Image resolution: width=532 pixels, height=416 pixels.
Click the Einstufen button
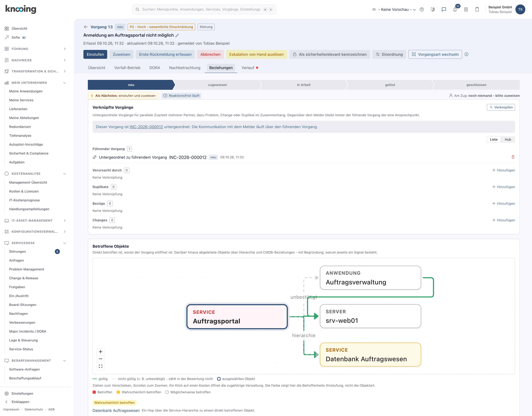(95, 54)
